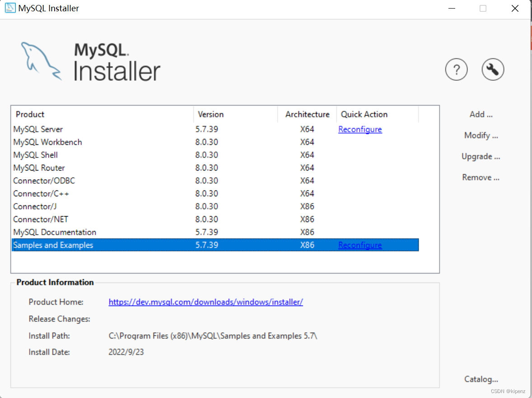Select the MySQL Router row
The image size is (532, 398).
point(39,168)
